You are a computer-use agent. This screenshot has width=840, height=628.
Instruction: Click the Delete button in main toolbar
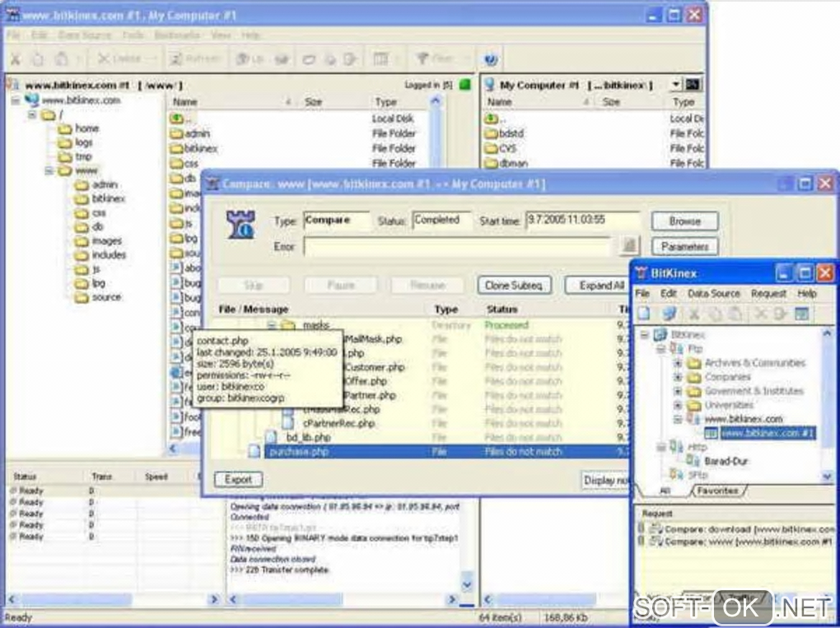click(x=120, y=58)
